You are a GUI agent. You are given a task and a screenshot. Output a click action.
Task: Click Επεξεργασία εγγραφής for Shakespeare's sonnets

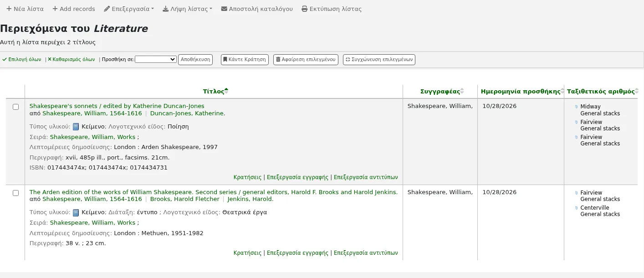[x=298, y=177]
